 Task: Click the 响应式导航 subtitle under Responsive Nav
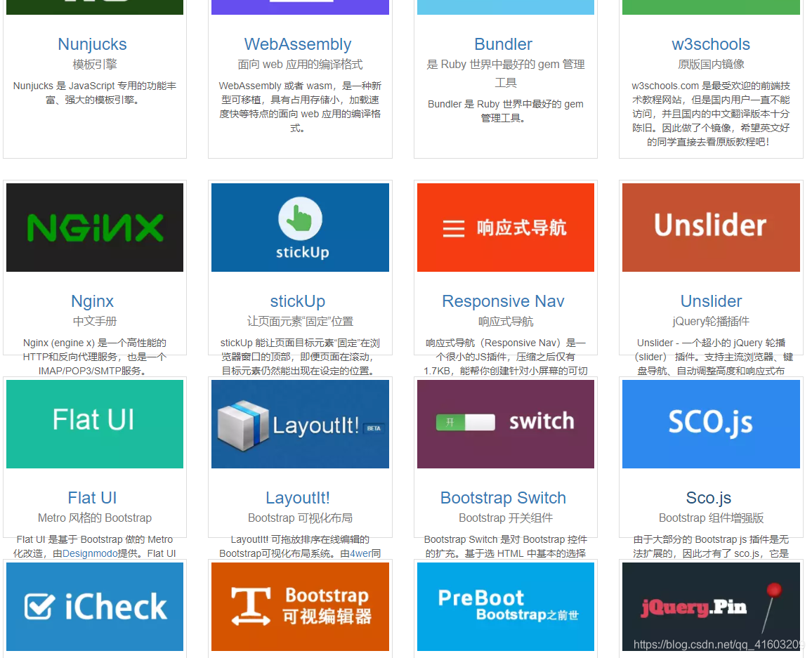coord(506,321)
